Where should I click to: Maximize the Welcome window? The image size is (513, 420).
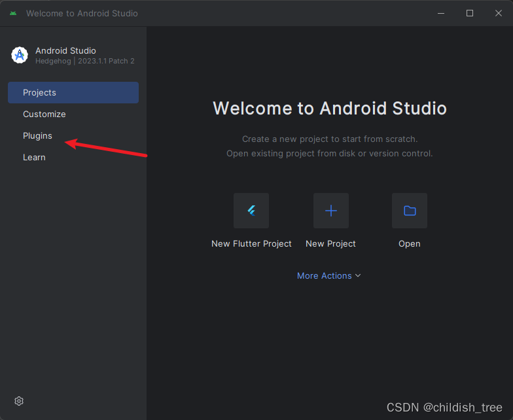470,13
